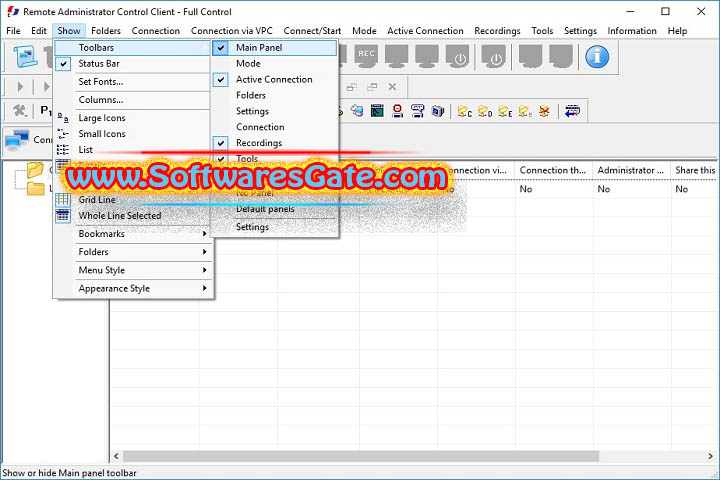Click the two blue monitors toolbar icon

357,111
